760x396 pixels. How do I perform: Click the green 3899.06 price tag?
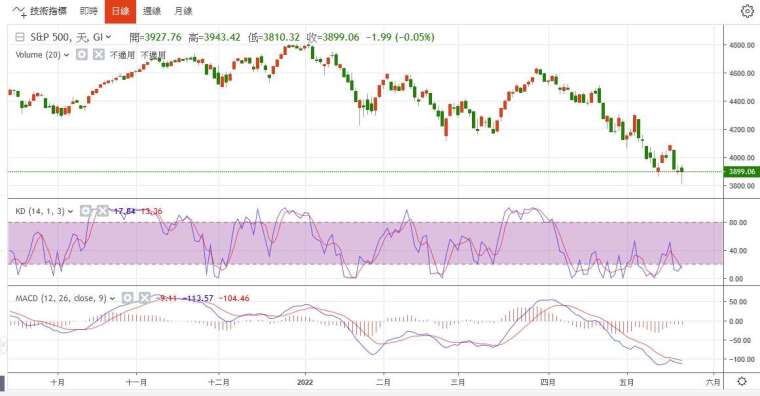(742, 172)
